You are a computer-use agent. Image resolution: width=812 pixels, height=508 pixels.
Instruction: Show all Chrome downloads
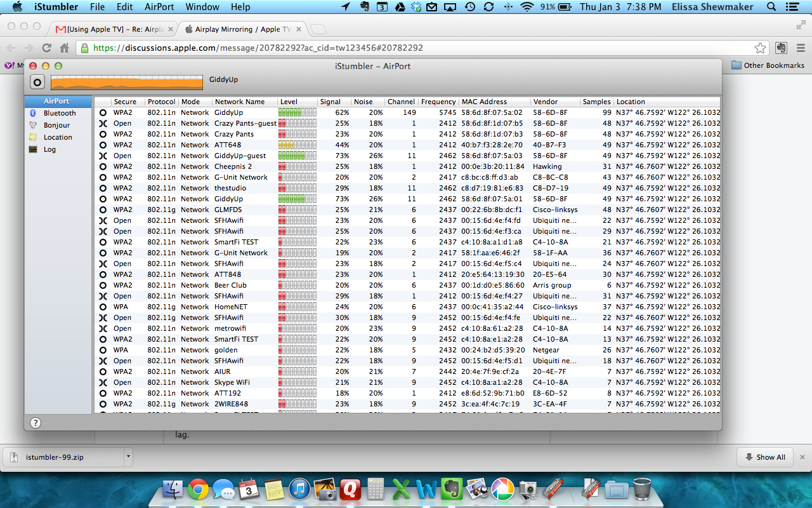coord(764,457)
